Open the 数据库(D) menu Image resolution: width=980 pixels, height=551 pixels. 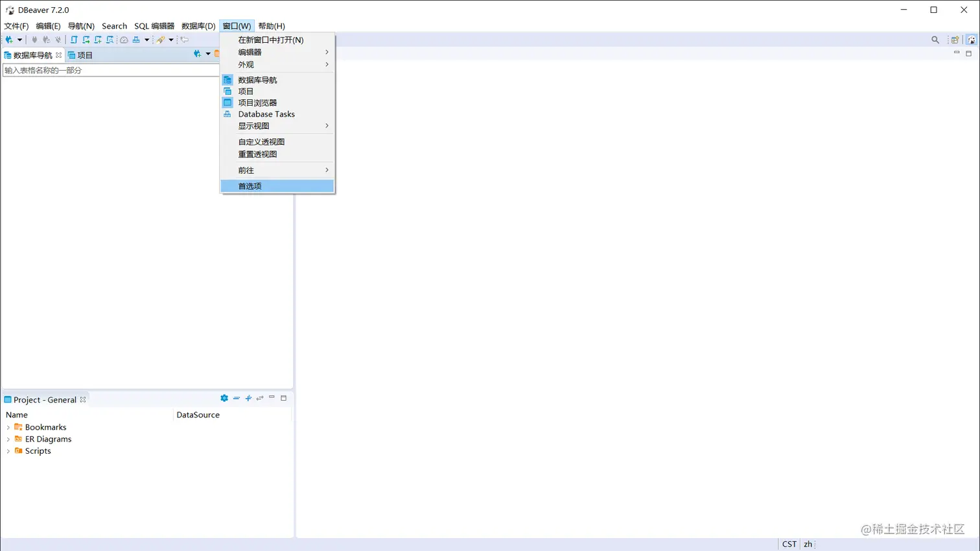[198, 26]
